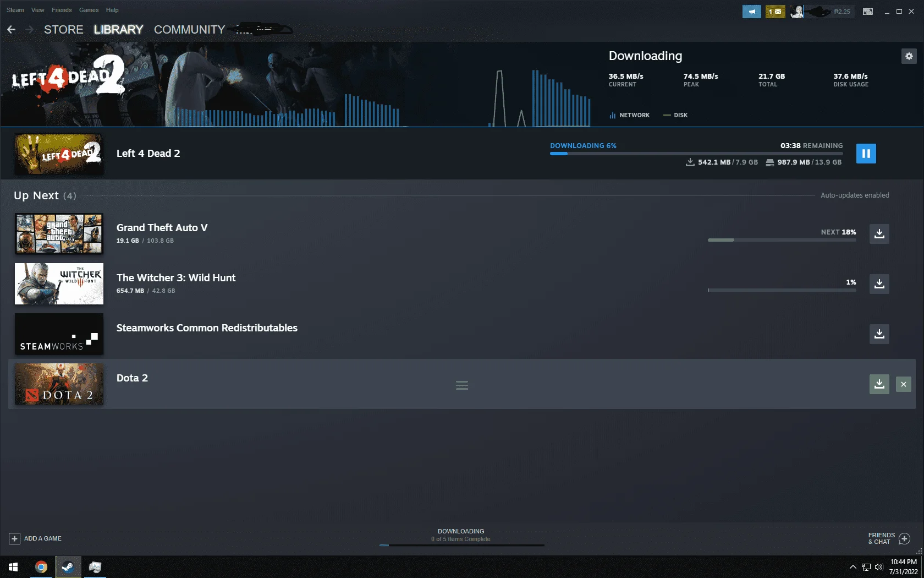Screen dimensions: 924x578
Task: Switch to the COMMUNITY tab
Action: click(x=189, y=29)
